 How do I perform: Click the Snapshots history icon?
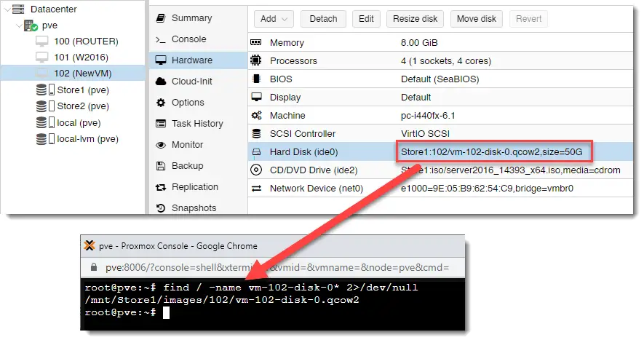pyautogui.click(x=161, y=208)
